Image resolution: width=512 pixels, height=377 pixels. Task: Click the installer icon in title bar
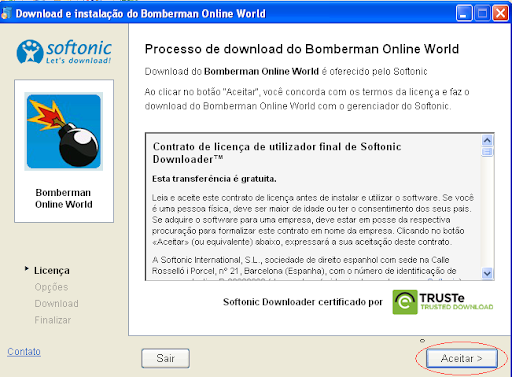6,13
